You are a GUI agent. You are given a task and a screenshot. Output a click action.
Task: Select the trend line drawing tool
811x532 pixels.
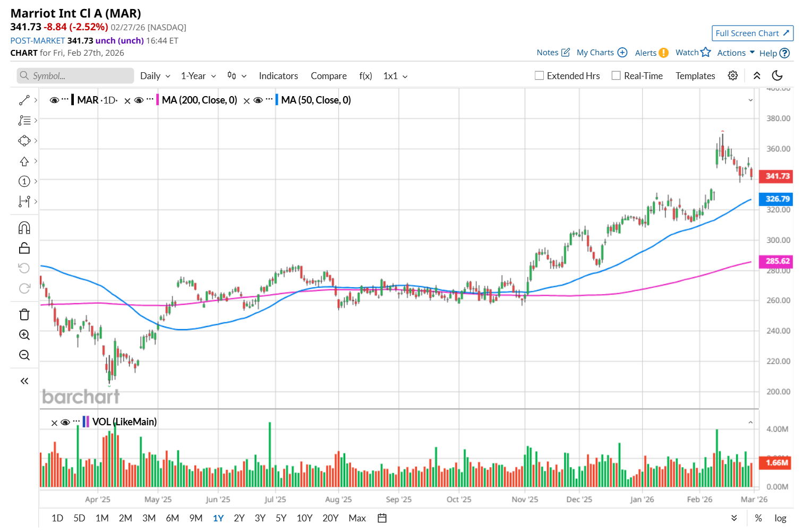click(x=24, y=100)
